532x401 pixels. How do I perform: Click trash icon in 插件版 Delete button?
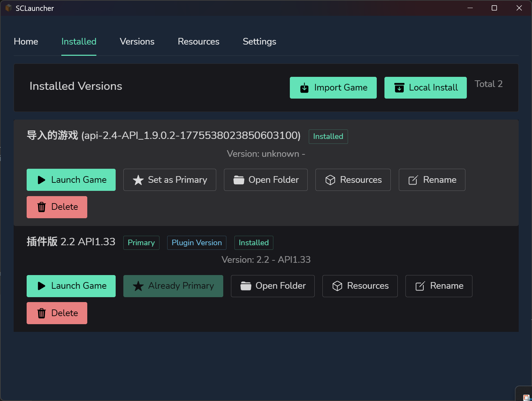click(x=41, y=313)
